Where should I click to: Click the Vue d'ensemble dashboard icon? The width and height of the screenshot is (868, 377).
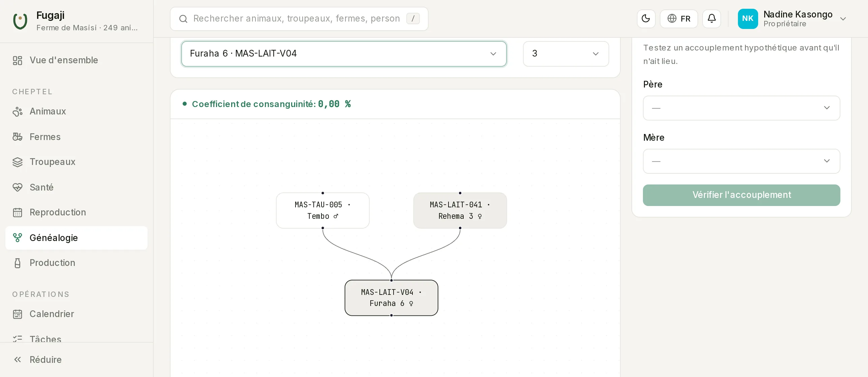pyautogui.click(x=18, y=60)
